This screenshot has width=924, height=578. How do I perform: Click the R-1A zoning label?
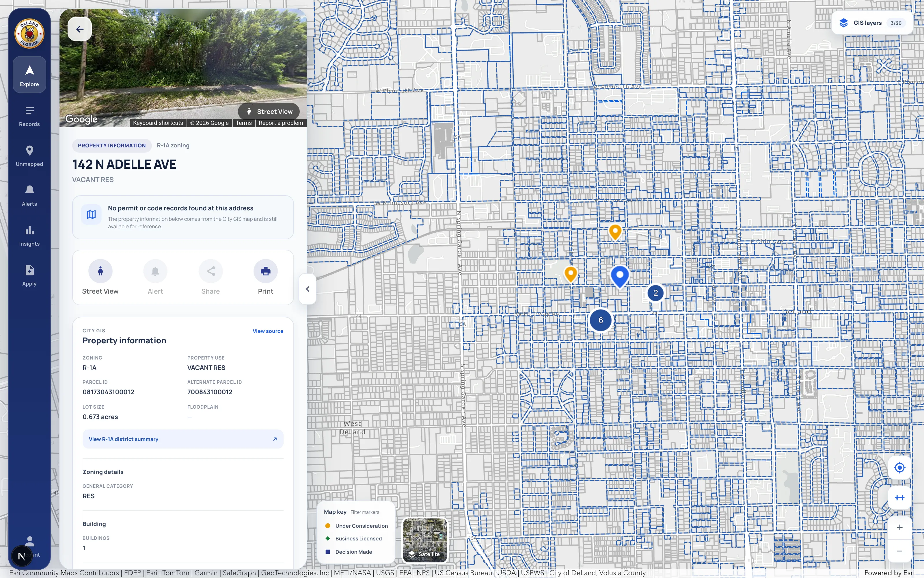pyautogui.click(x=173, y=146)
